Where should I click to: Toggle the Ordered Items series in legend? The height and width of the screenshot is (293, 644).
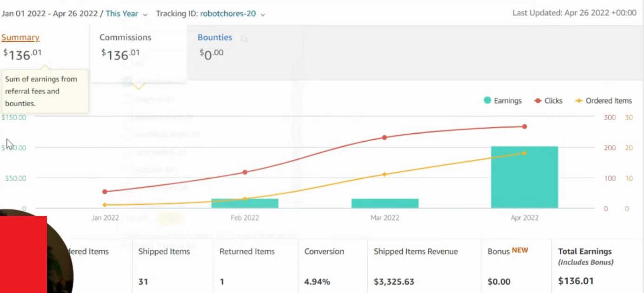[604, 101]
